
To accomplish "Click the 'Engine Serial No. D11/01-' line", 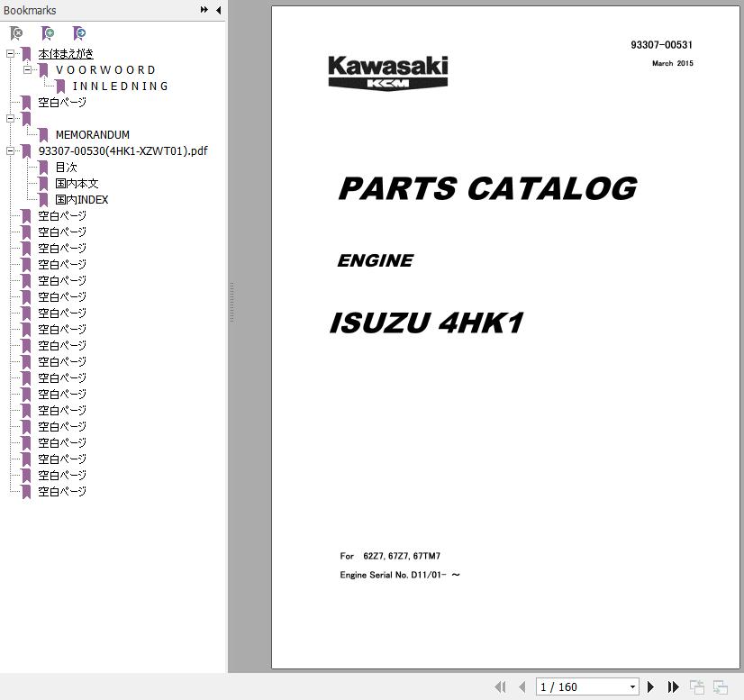I will click(400, 575).
